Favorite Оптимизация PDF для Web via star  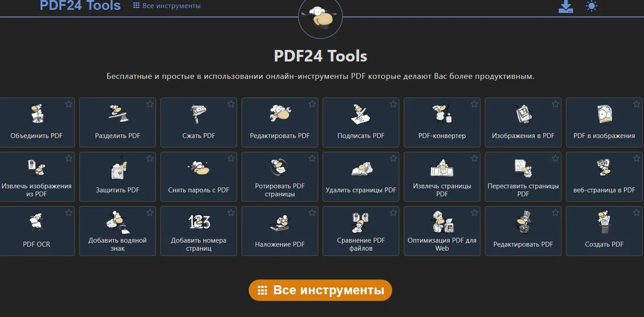tap(474, 212)
